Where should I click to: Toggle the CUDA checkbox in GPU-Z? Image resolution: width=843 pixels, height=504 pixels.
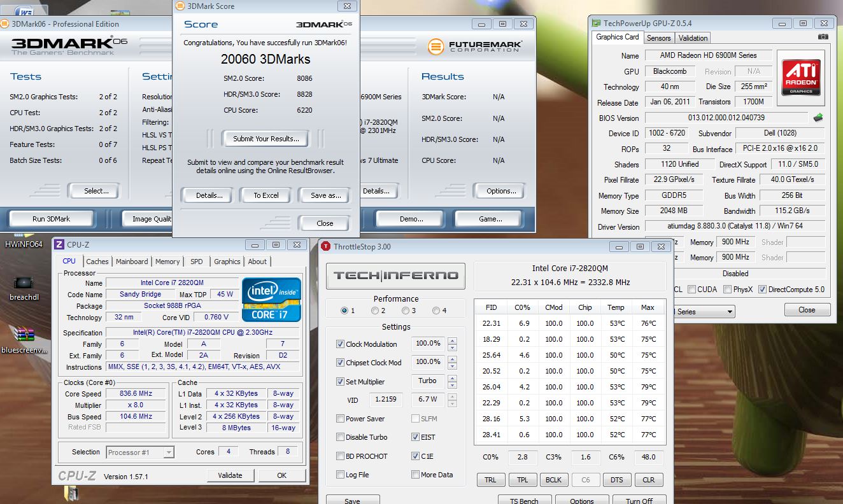point(691,290)
